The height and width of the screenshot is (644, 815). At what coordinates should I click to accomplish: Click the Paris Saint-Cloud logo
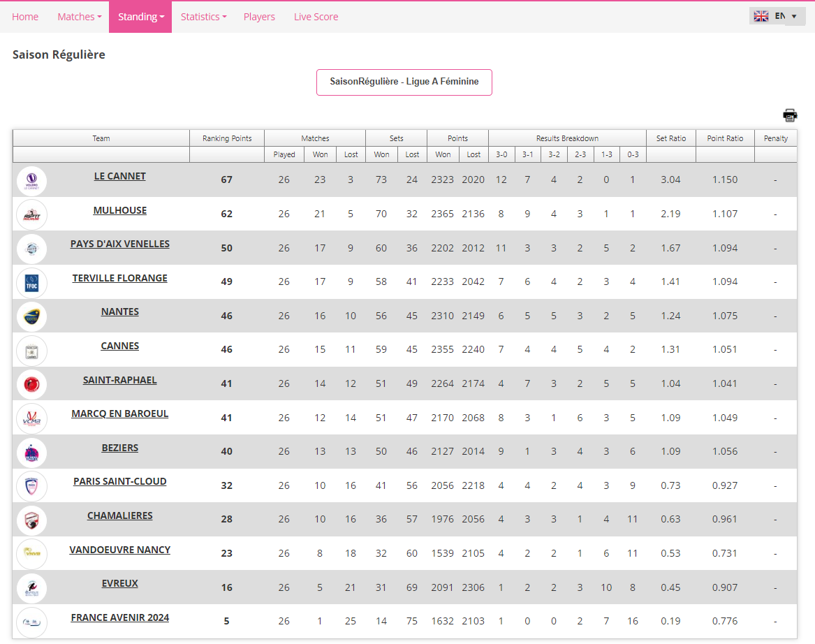(x=31, y=487)
